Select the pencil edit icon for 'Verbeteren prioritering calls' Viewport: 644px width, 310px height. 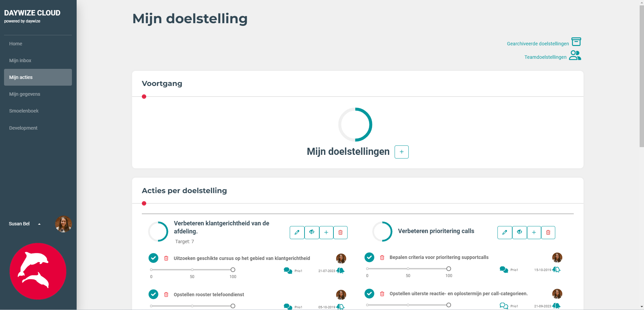point(505,232)
